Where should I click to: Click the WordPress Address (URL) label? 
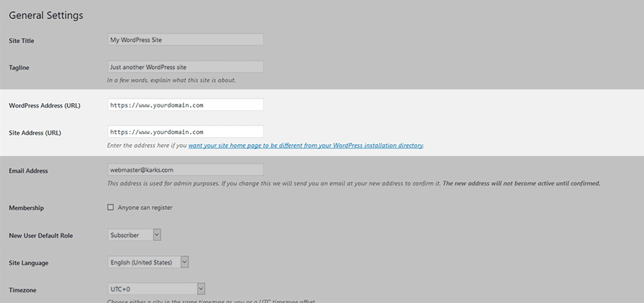click(x=44, y=105)
